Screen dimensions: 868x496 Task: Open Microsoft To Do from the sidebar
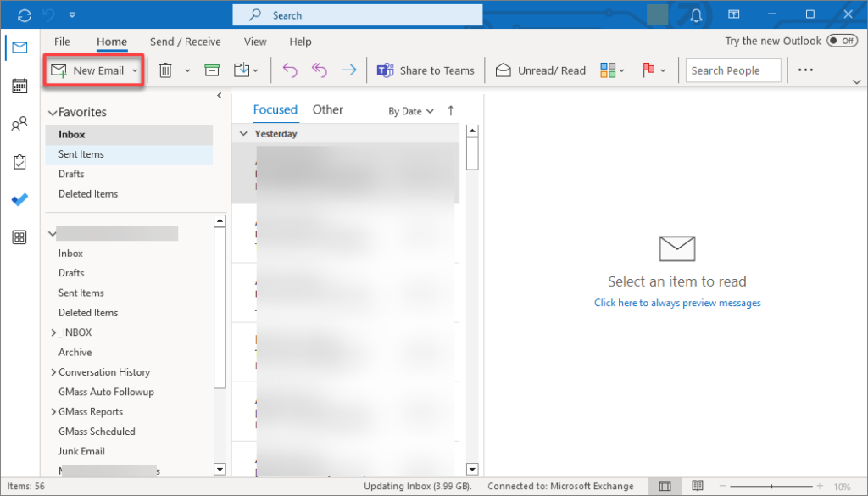coord(19,199)
